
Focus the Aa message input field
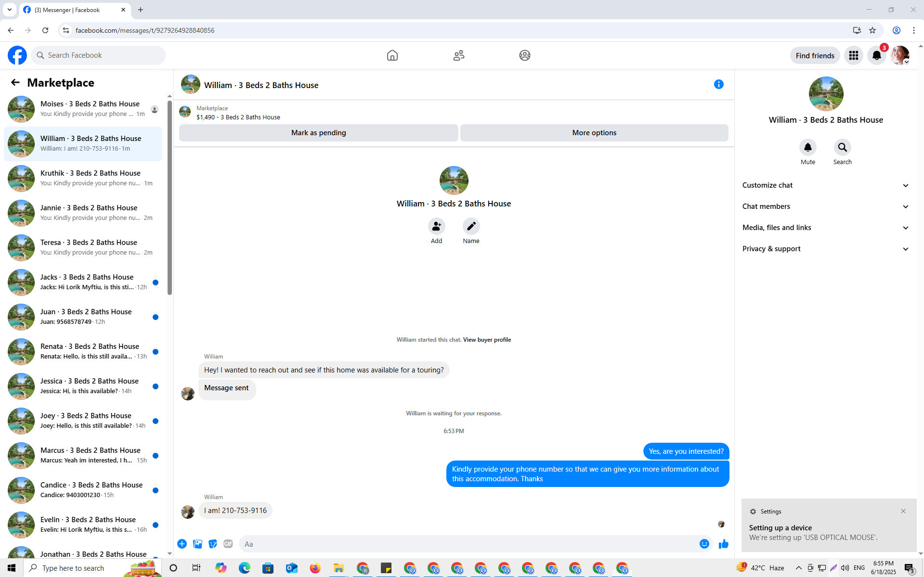tap(469, 544)
